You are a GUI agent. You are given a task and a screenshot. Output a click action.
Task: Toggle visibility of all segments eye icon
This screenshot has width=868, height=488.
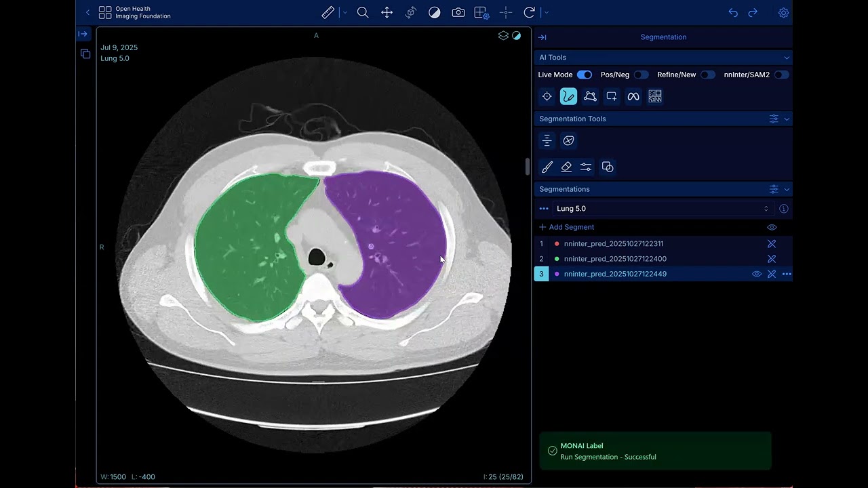pos(772,228)
